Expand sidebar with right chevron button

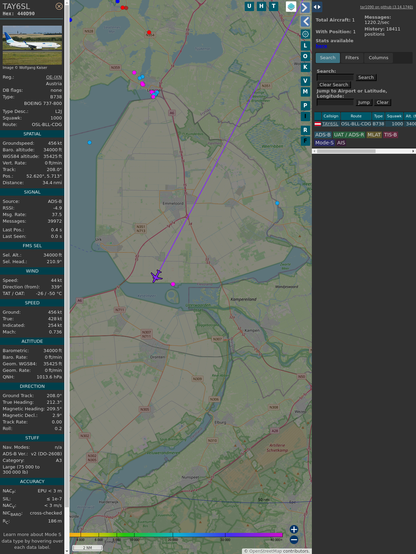pos(305,7)
